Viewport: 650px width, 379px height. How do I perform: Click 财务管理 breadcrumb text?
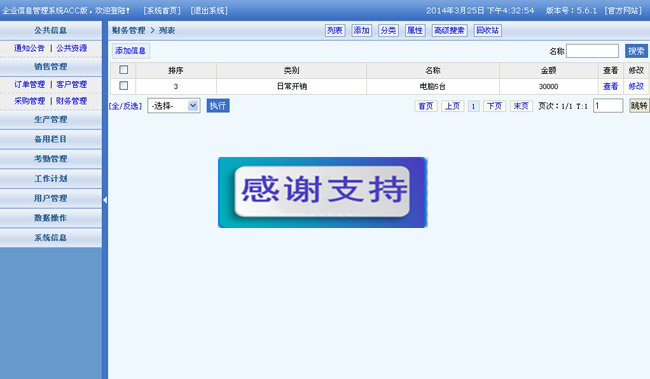129,30
